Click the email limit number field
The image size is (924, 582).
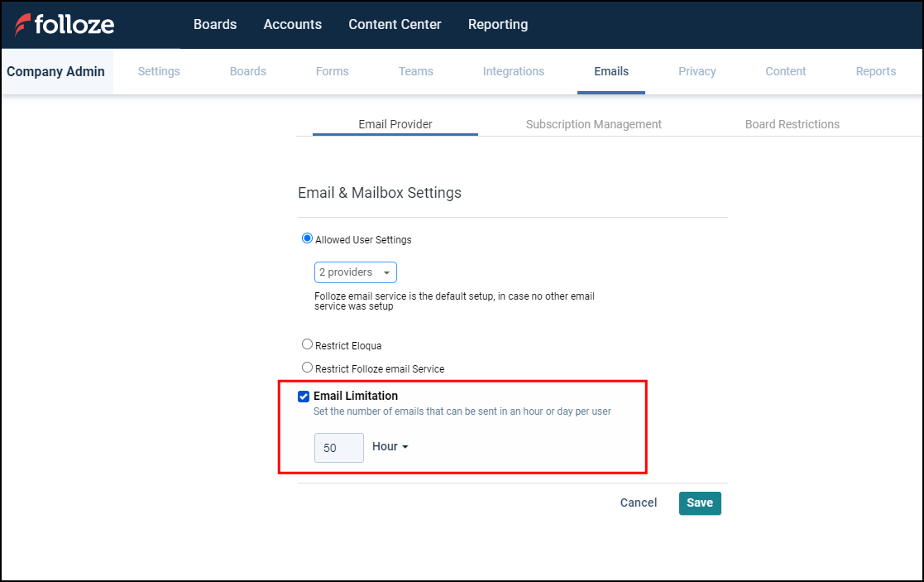point(338,447)
